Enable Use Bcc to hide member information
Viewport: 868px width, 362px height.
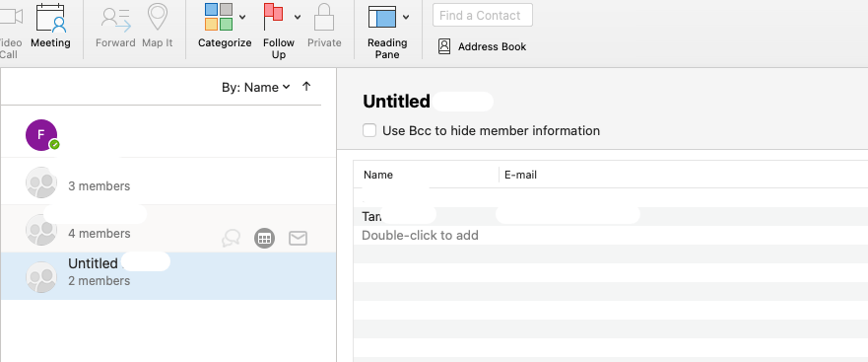(369, 130)
